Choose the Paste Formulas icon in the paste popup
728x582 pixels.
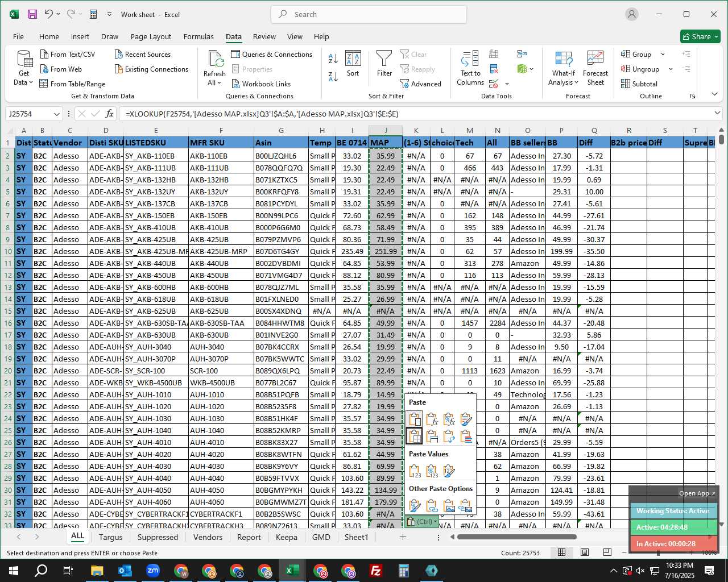(432, 419)
